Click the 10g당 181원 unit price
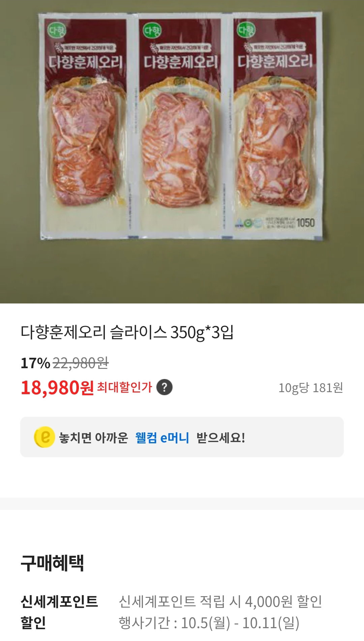This screenshot has width=364, height=641. point(311,388)
